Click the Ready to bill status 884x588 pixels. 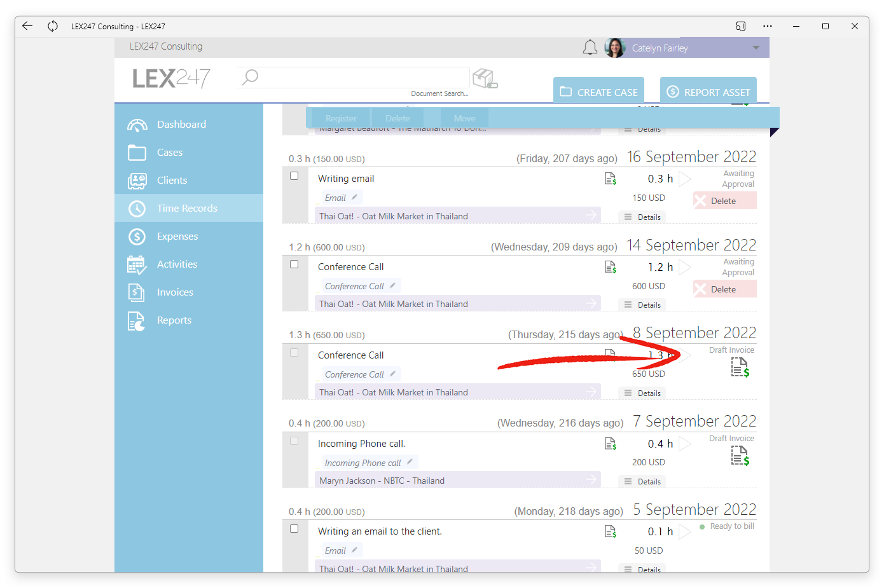pyautogui.click(x=727, y=526)
